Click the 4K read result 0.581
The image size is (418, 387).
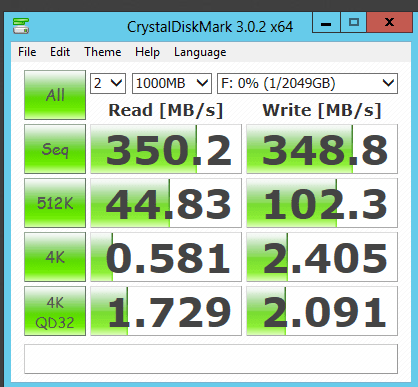pos(166,257)
